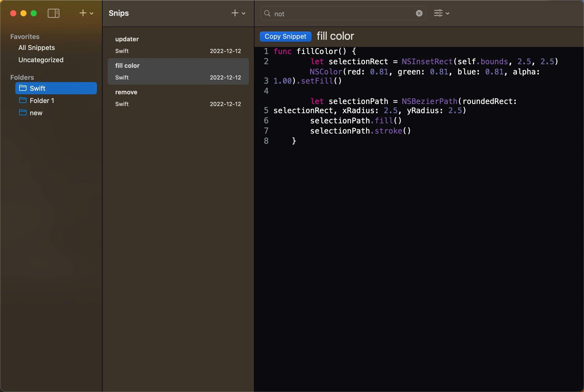The image size is (584, 392).
Task: Open the Swift folder
Action: (56, 88)
